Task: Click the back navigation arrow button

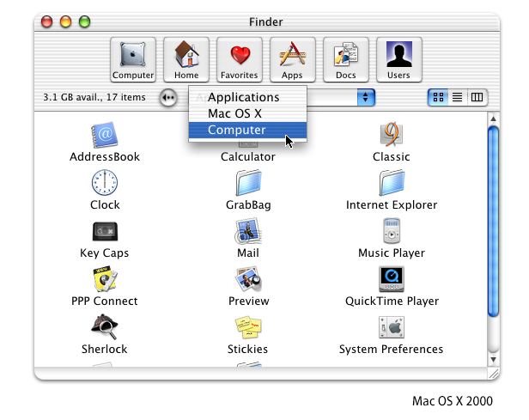Action: 168,97
